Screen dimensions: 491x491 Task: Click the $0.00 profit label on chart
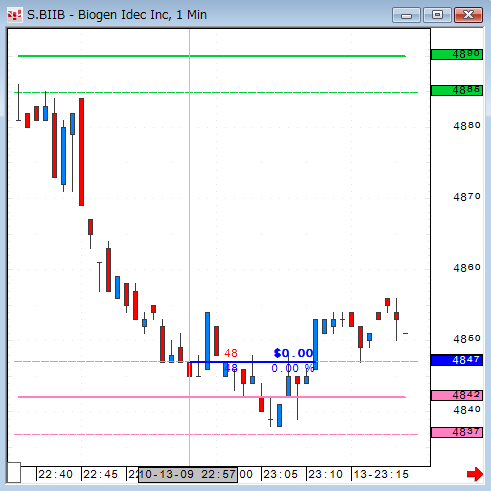pos(293,353)
